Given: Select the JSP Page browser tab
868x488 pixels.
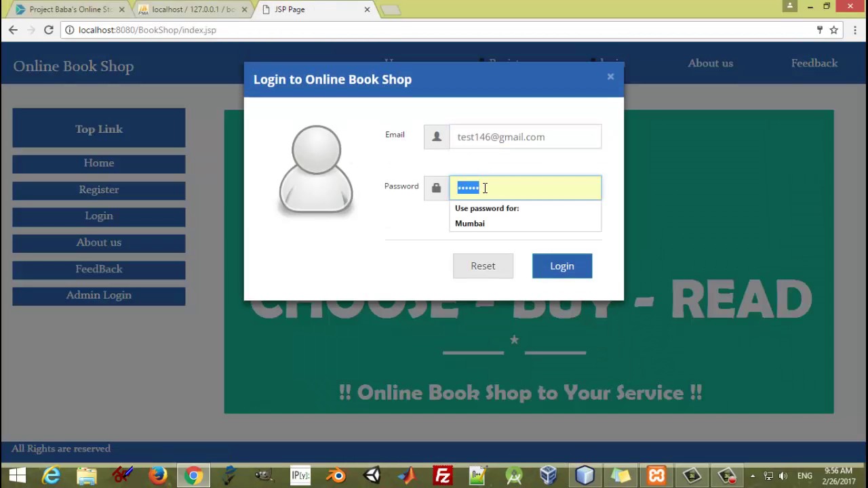Looking at the screenshot, I should [x=316, y=9].
